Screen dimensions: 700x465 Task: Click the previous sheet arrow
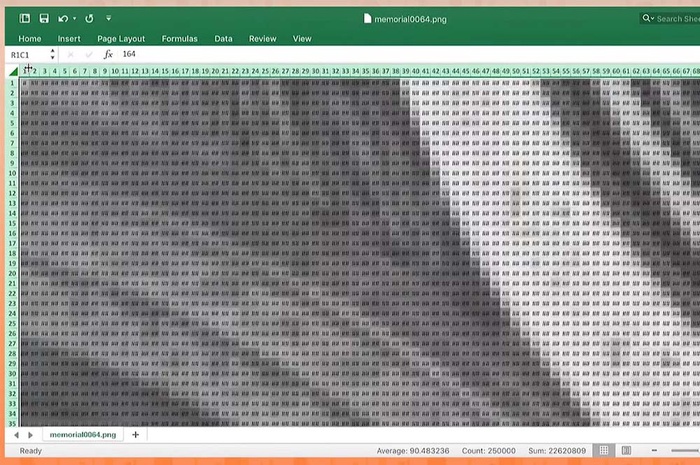17,435
